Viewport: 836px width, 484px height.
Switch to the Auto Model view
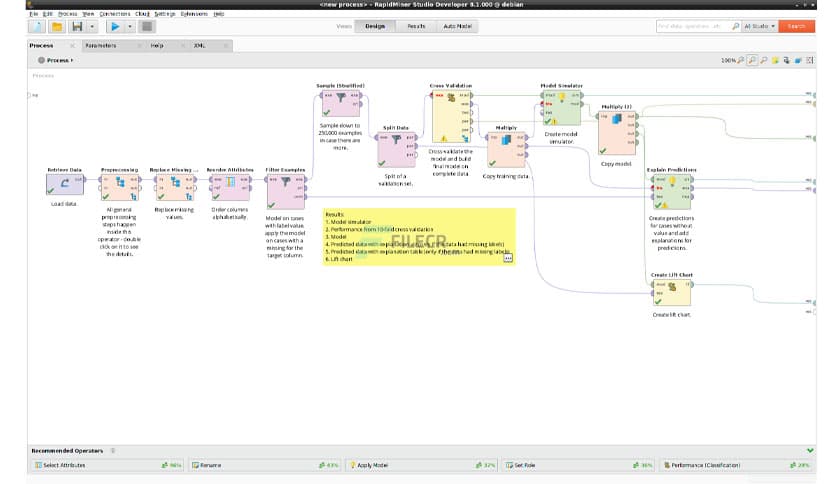pyautogui.click(x=457, y=26)
